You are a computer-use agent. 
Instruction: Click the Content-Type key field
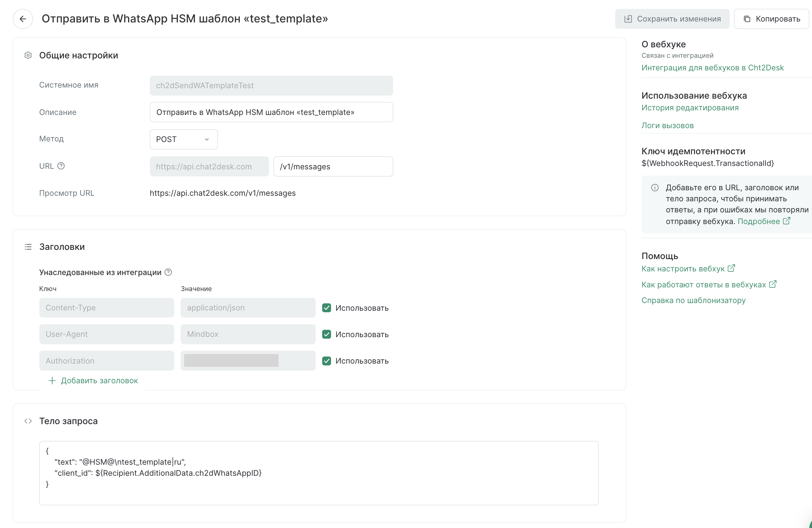pos(107,308)
